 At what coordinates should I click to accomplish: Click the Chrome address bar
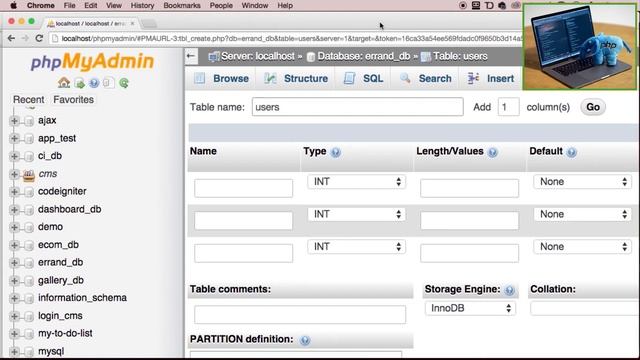click(286, 38)
